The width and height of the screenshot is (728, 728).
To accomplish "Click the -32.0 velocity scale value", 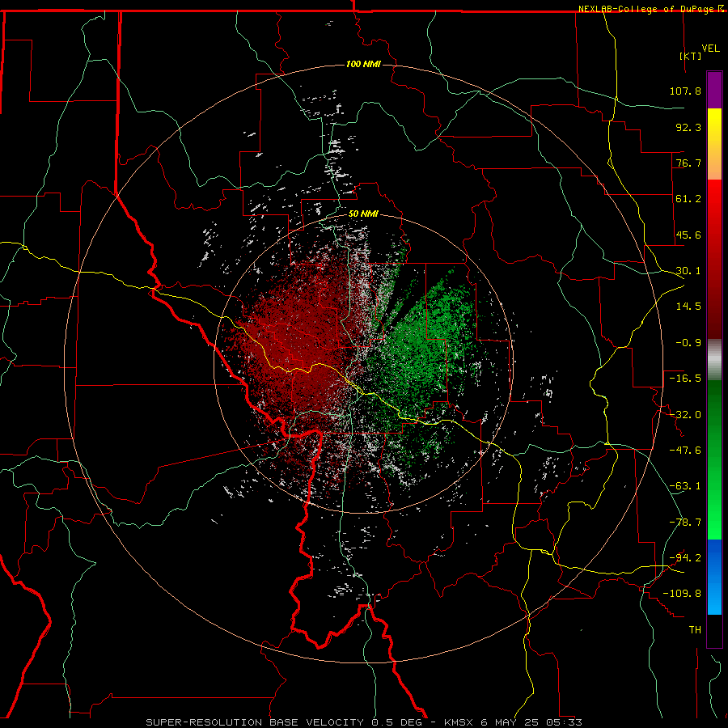I will (x=685, y=415).
